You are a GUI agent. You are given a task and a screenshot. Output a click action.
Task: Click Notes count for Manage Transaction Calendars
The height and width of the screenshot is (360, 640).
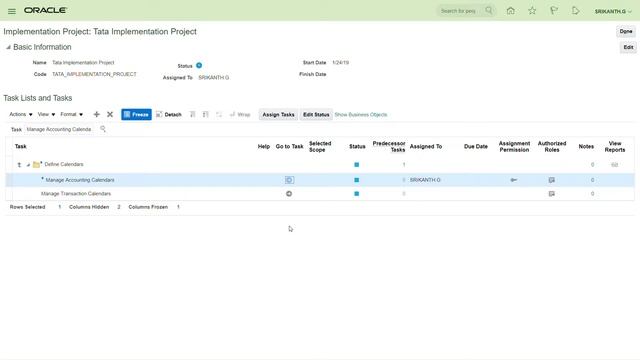pos(592,194)
